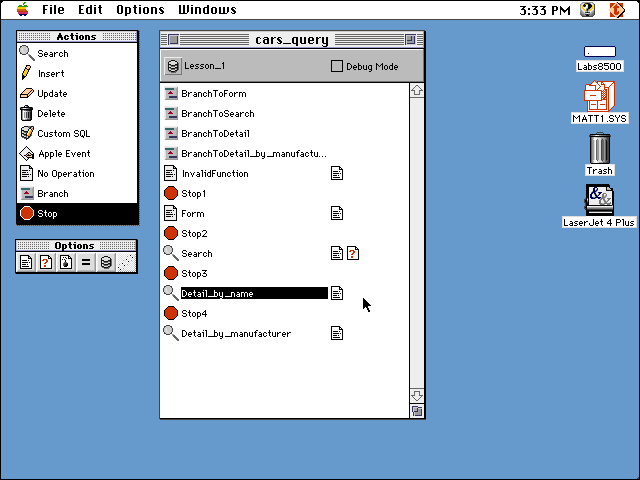Select the BranchToSearch row

click(218, 113)
